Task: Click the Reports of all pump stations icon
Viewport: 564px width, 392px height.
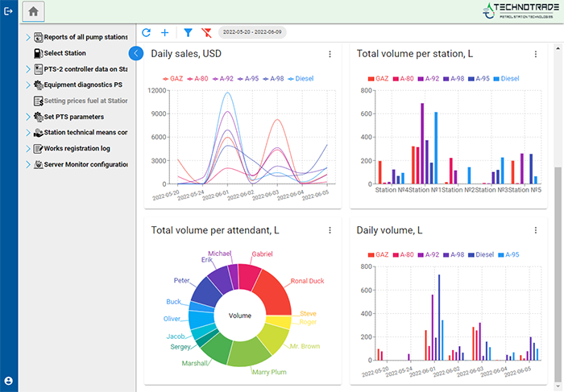Action: [x=38, y=37]
